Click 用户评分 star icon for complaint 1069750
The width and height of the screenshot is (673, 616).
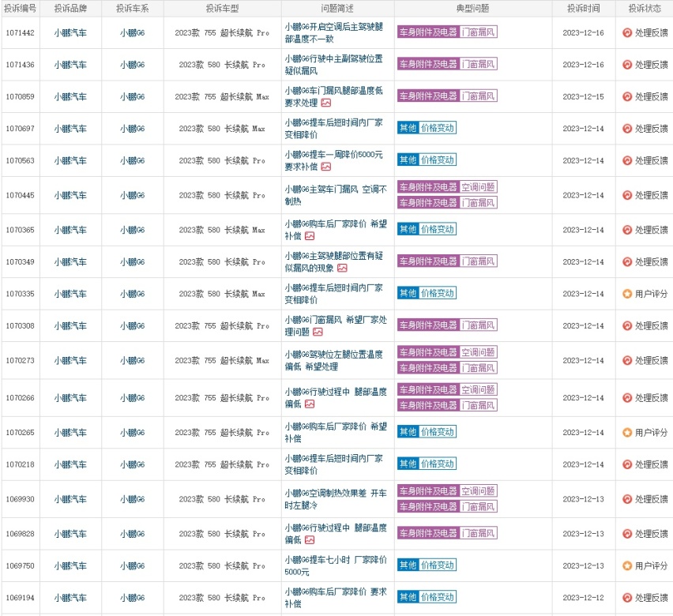pos(627,565)
